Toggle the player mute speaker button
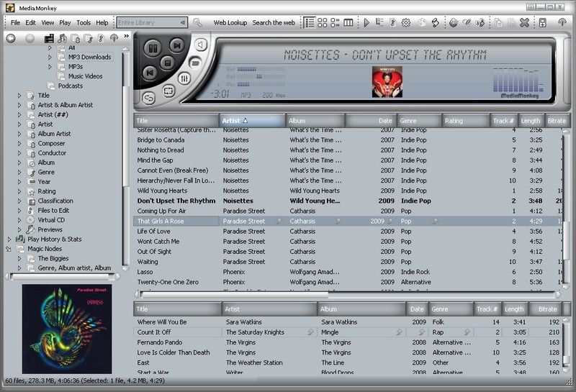 (x=200, y=46)
